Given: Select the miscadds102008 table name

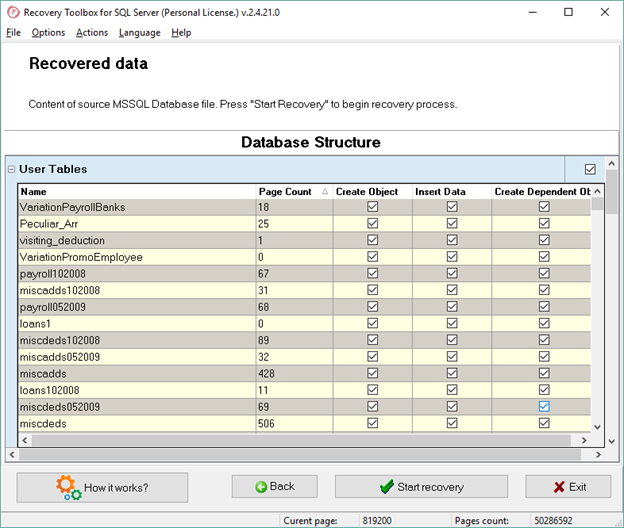Looking at the screenshot, I should (60, 290).
